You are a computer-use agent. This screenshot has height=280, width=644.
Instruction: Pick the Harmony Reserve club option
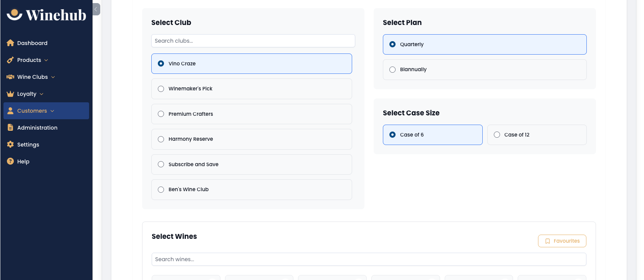252,139
